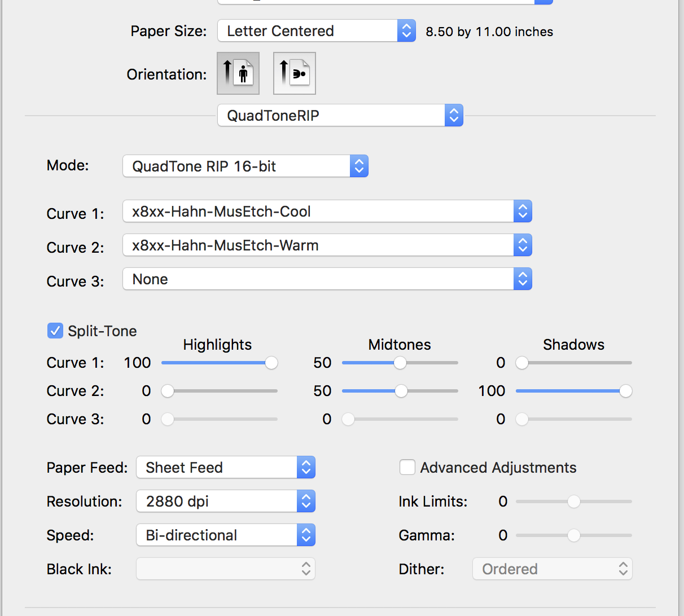Select landscape orientation icon
Image resolution: width=684 pixels, height=616 pixels.
(x=295, y=73)
